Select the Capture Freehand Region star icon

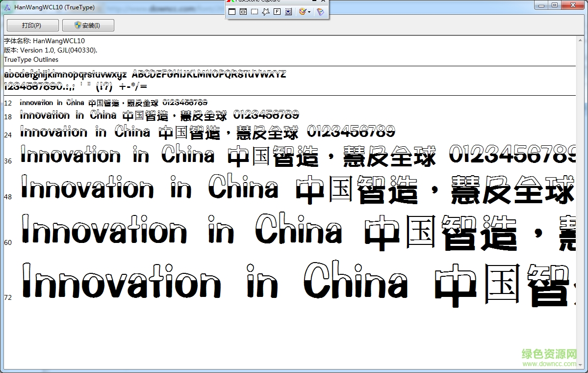click(x=266, y=12)
